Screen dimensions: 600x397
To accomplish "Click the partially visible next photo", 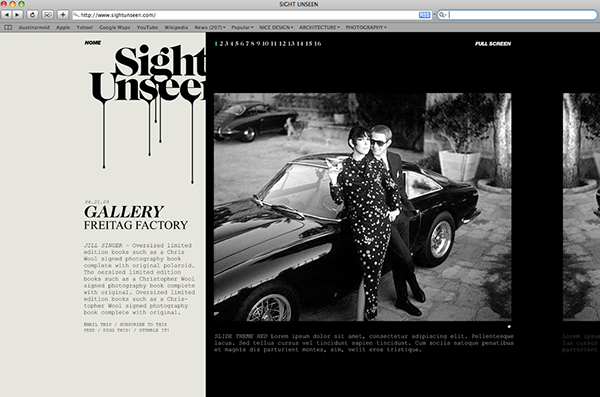I will click(x=581, y=207).
